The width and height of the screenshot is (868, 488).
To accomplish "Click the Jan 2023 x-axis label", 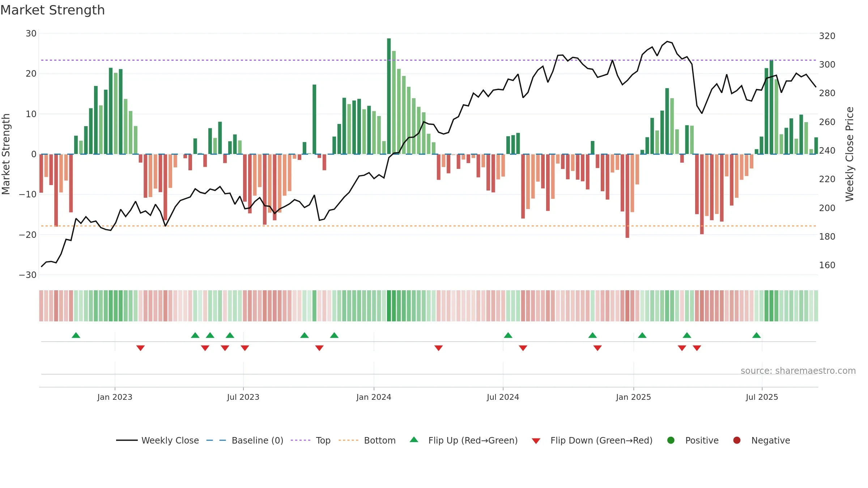I will tap(115, 397).
